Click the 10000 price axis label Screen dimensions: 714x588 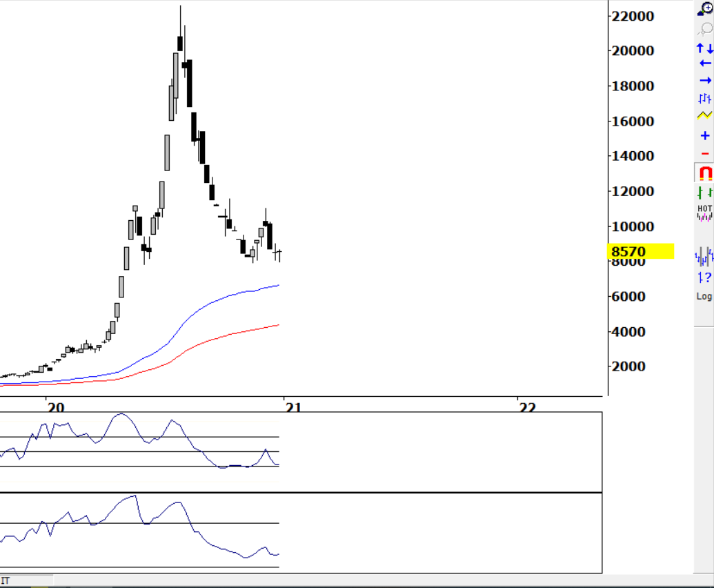pyautogui.click(x=633, y=227)
